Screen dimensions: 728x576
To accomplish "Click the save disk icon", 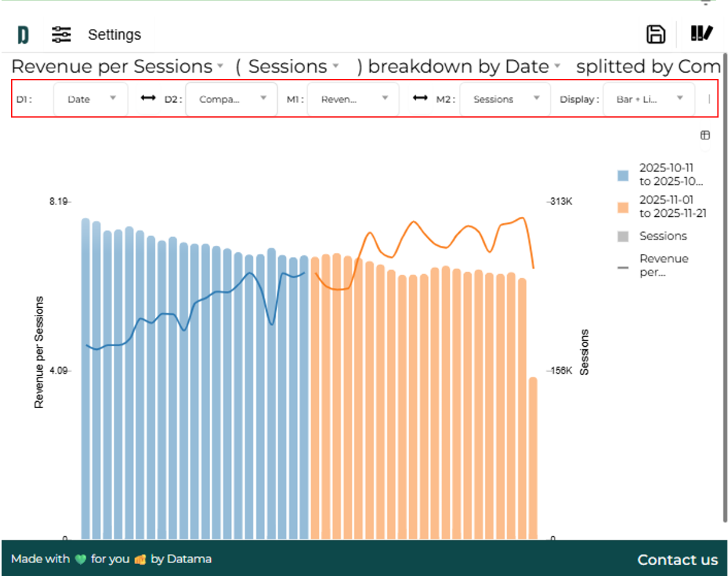I will 655,34.
